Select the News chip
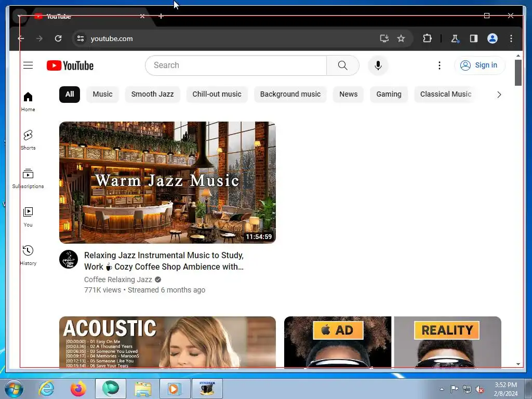 [349, 94]
